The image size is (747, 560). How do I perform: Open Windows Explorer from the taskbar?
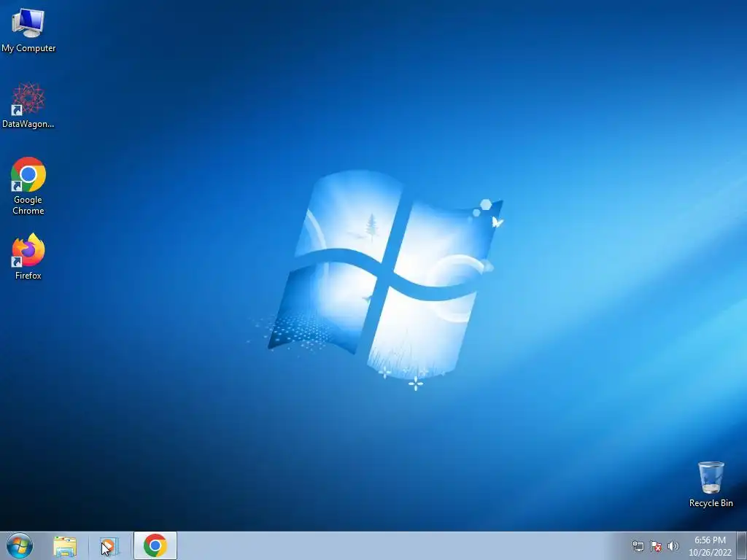click(x=65, y=546)
